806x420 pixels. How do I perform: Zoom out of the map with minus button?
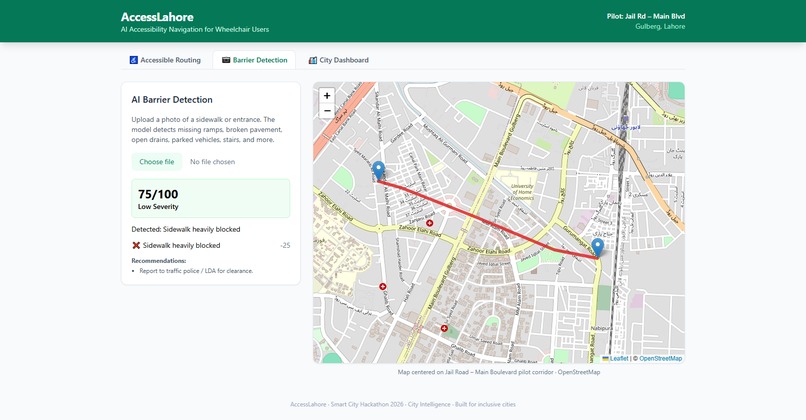pos(327,111)
